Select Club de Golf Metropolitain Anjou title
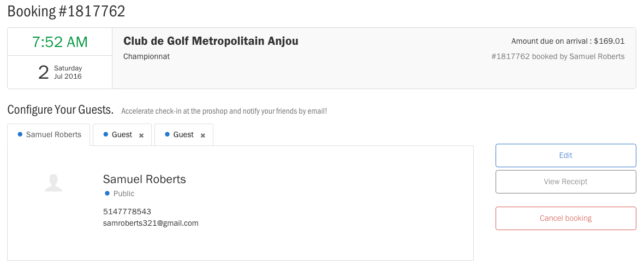This screenshot has height=270, width=644. pyautogui.click(x=211, y=41)
